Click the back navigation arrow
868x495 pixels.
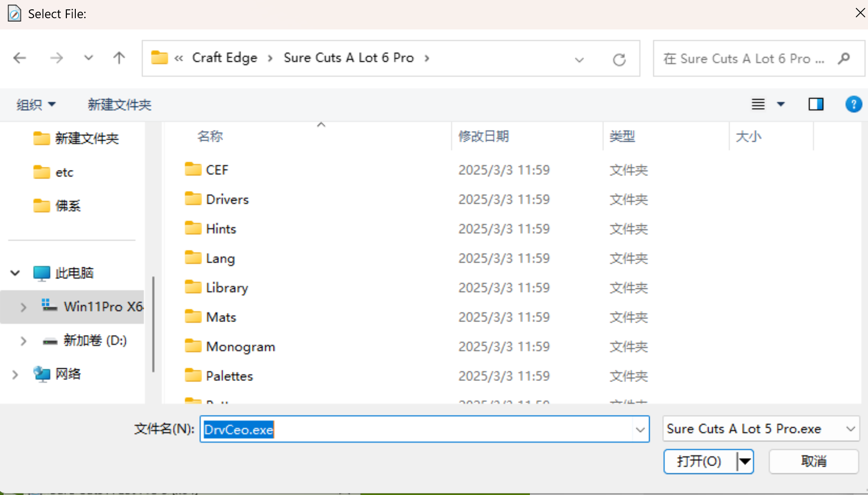pos(20,58)
